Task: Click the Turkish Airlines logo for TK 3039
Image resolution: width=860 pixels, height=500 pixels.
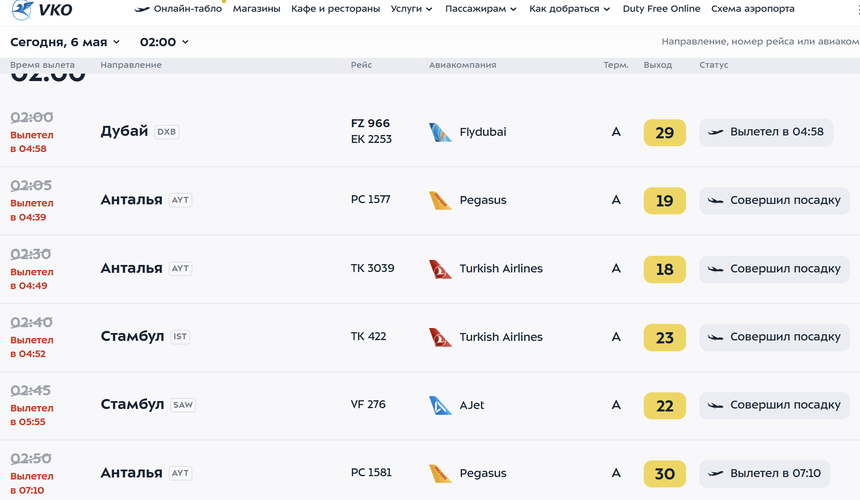Action: pyautogui.click(x=440, y=269)
